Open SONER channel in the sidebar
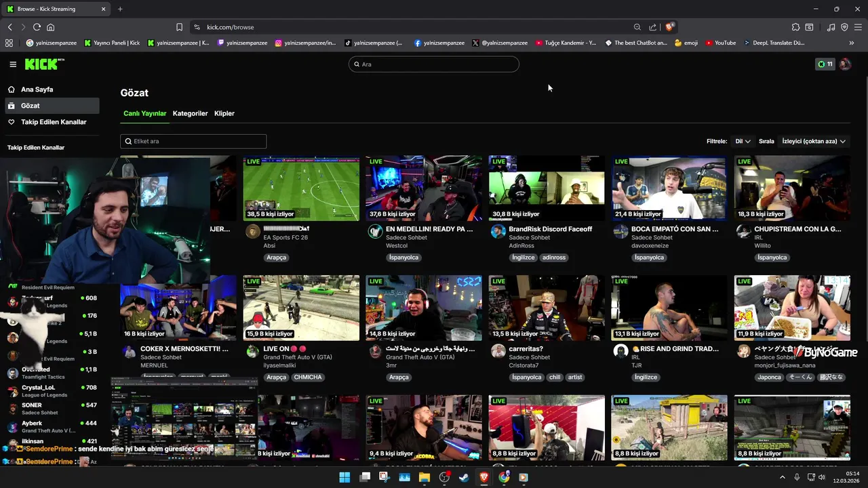The image size is (868, 488). pyautogui.click(x=52, y=409)
